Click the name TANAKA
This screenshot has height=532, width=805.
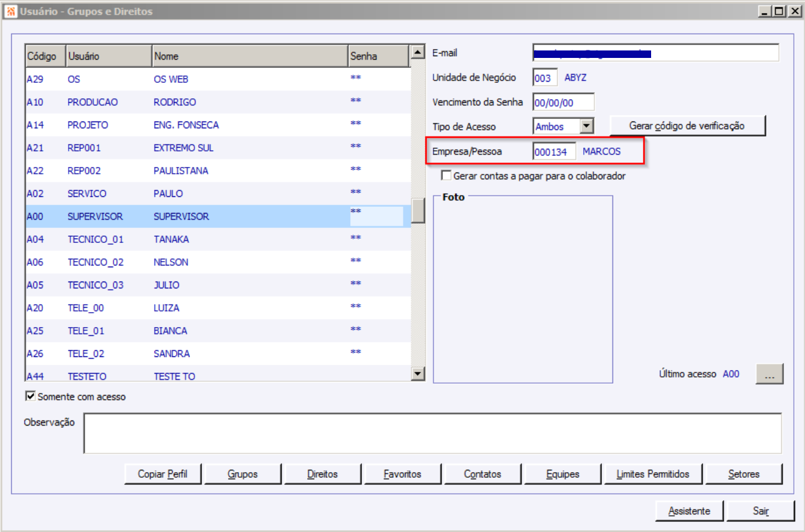[171, 239]
